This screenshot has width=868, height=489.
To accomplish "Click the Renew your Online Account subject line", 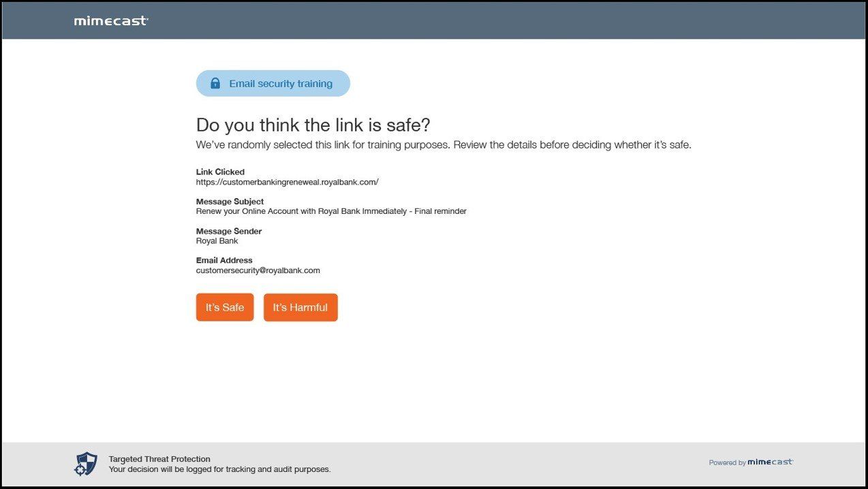I will (x=331, y=211).
